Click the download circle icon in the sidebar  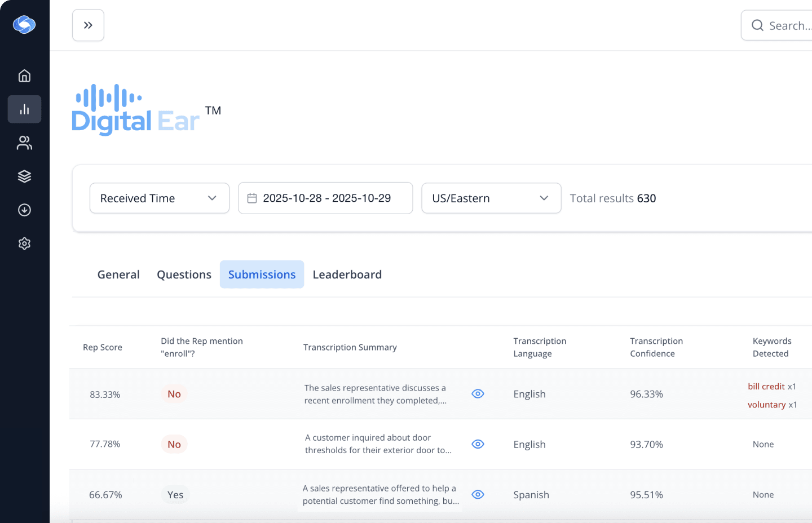tap(24, 210)
